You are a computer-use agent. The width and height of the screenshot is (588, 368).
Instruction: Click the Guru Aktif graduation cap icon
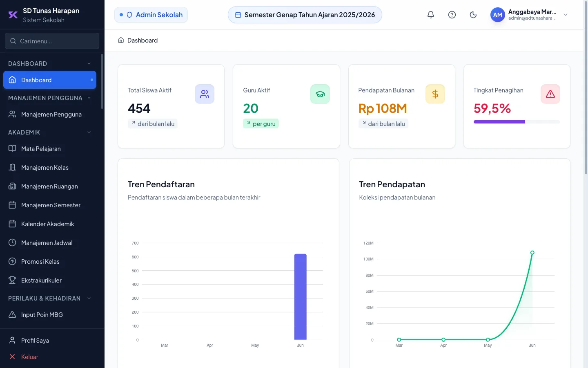click(x=320, y=94)
